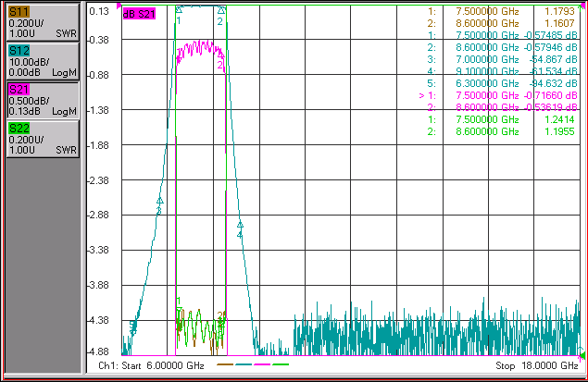Click the magenta trace legend line
The image size is (588, 382).
point(262,364)
